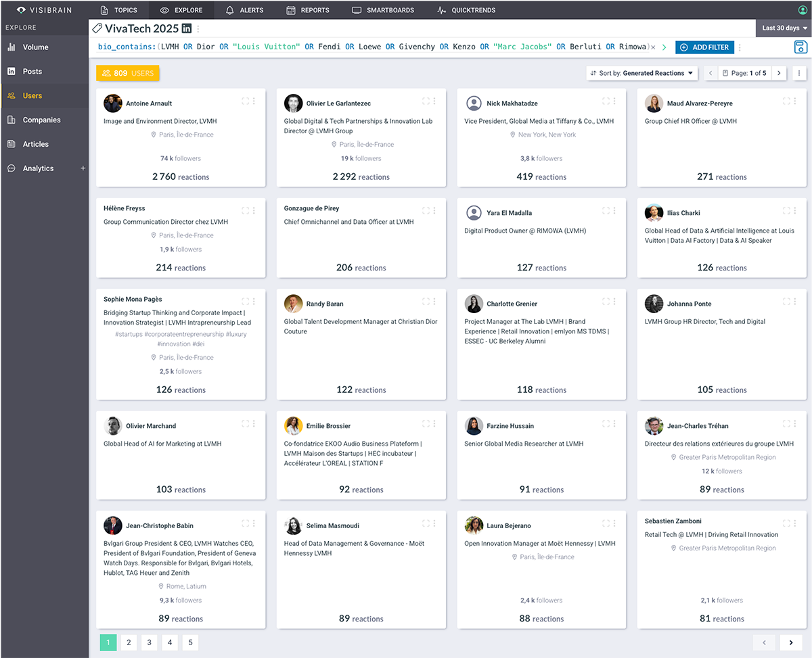Click the LinkedIn icon next to VivaTech 2025
This screenshot has height=658, width=812.
click(187, 28)
